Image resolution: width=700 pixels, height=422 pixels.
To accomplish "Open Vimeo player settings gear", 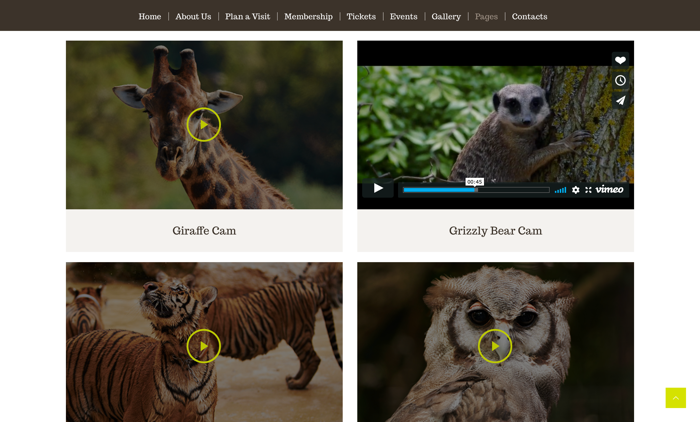I will click(x=576, y=190).
